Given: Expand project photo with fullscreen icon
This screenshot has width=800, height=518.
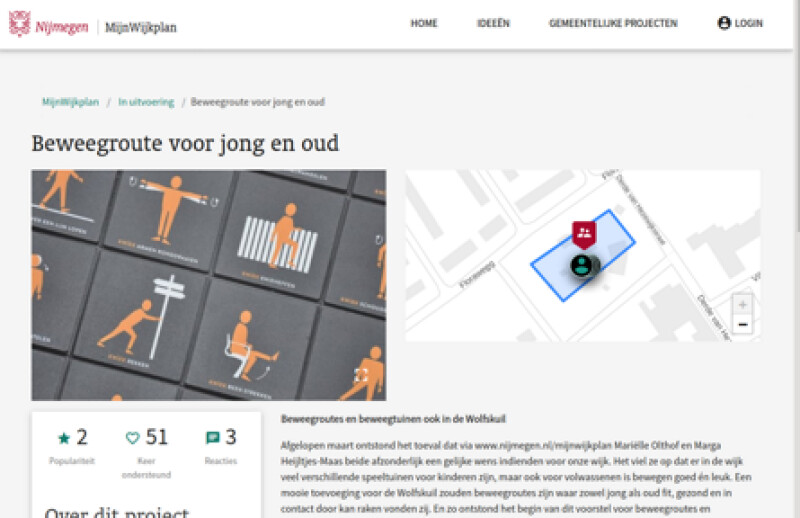Looking at the screenshot, I should coord(361,374).
